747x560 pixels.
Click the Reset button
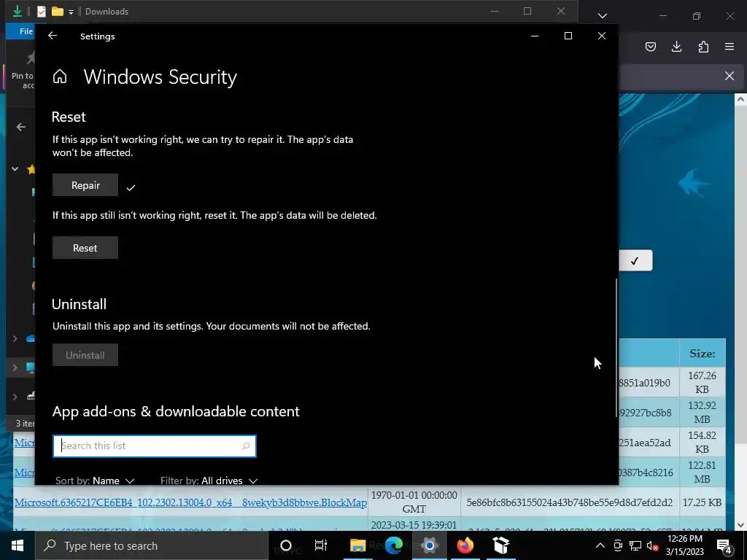[x=85, y=248]
